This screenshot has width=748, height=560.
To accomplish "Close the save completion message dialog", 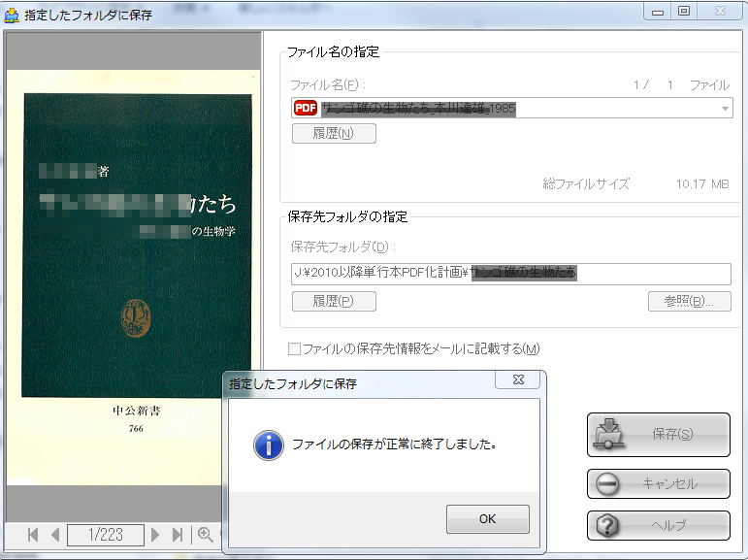I will point(518,379).
